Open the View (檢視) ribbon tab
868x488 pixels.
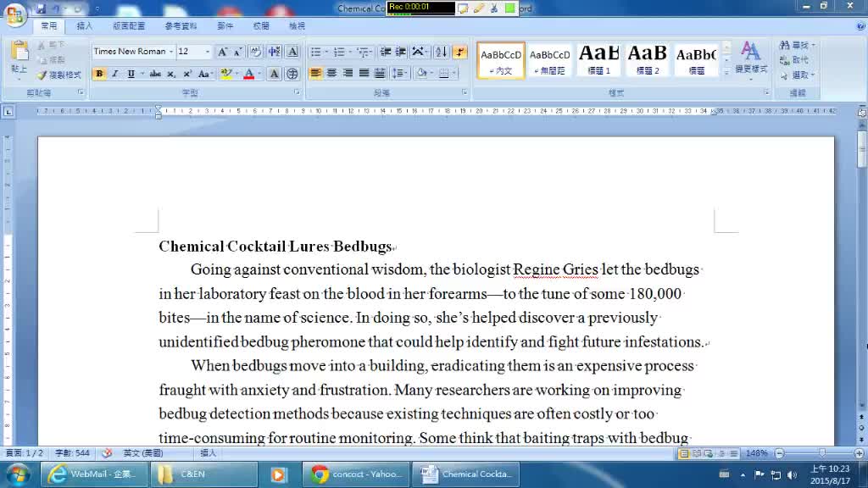[x=297, y=26]
